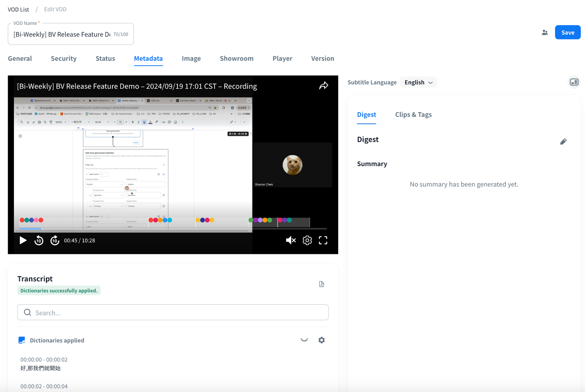Unmute the video player audio
Image resolution: width=585 pixels, height=392 pixels.
pyautogui.click(x=291, y=240)
